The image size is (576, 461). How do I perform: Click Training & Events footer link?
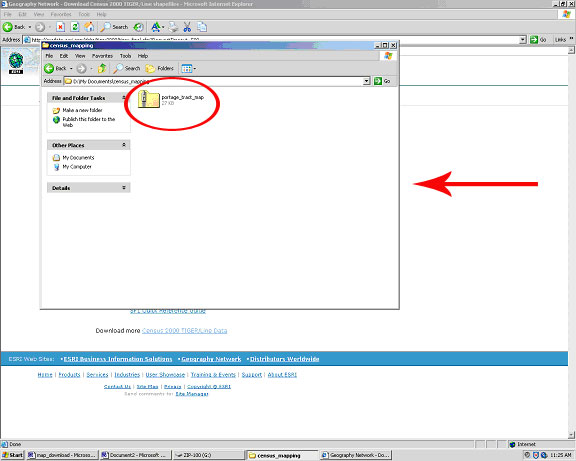pyautogui.click(x=213, y=375)
